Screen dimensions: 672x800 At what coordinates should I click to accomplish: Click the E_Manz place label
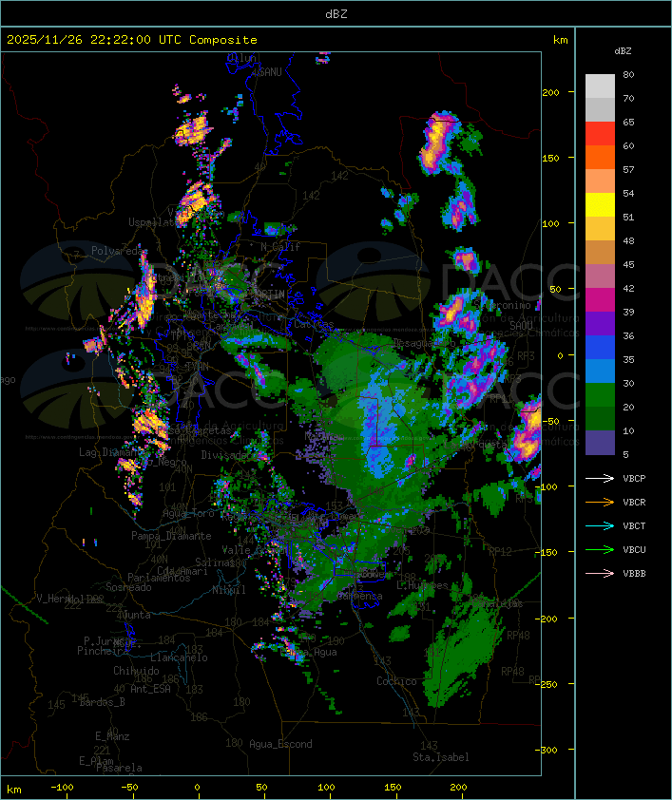coord(112,736)
